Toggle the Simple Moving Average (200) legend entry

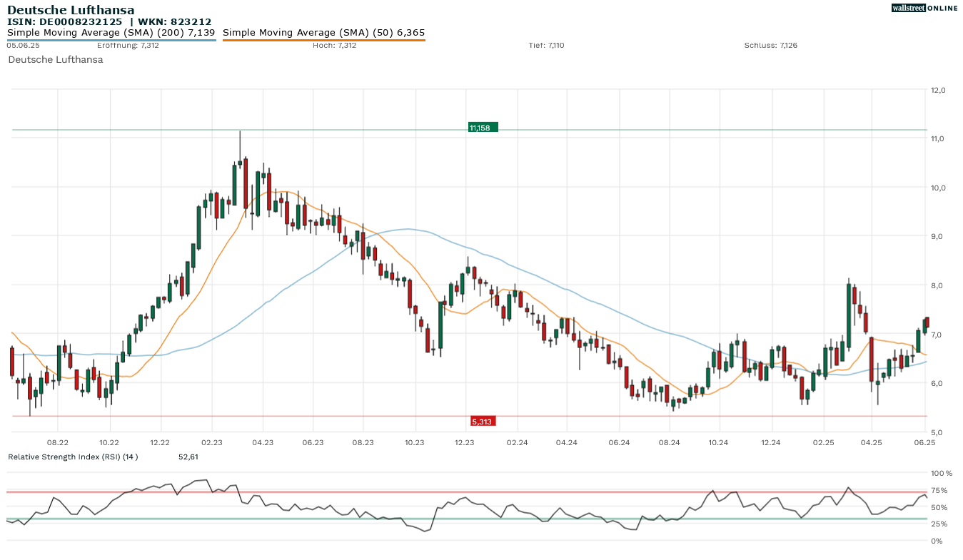(x=111, y=33)
